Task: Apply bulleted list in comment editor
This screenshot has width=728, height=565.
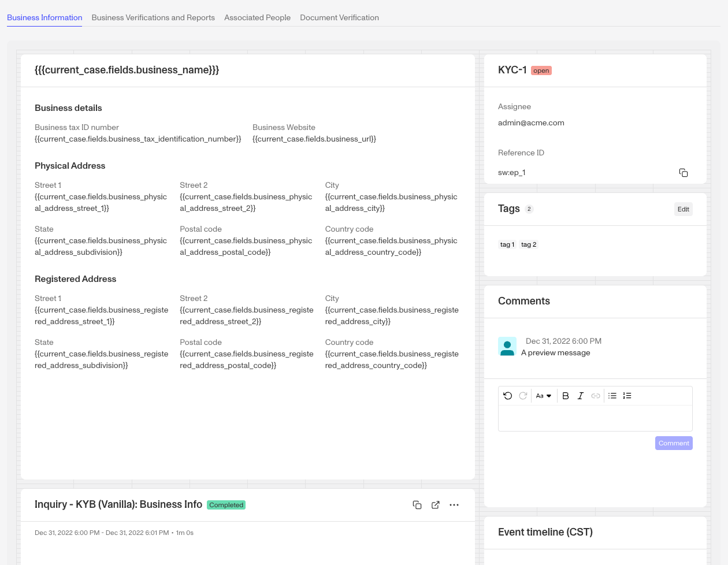Action: point(612,396)
